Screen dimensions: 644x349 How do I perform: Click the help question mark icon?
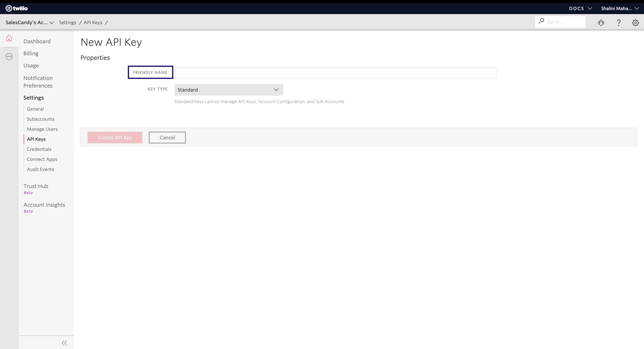pyautogui.click(x=619, y=22)
